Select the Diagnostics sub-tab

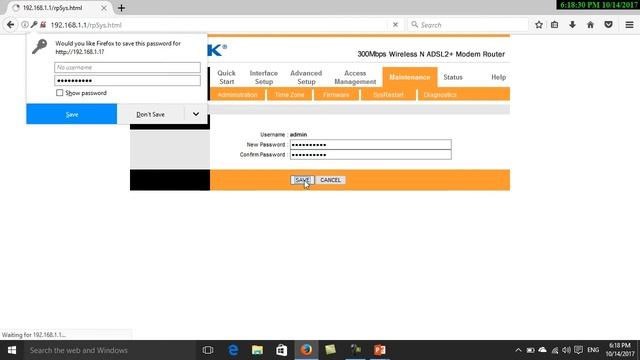(440, 95)
